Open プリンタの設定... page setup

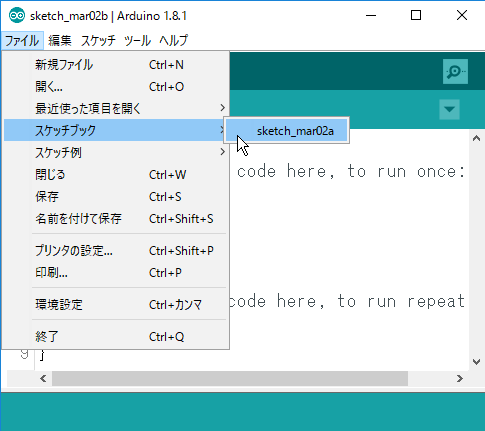pyautogui.click(x=115, y=250)
